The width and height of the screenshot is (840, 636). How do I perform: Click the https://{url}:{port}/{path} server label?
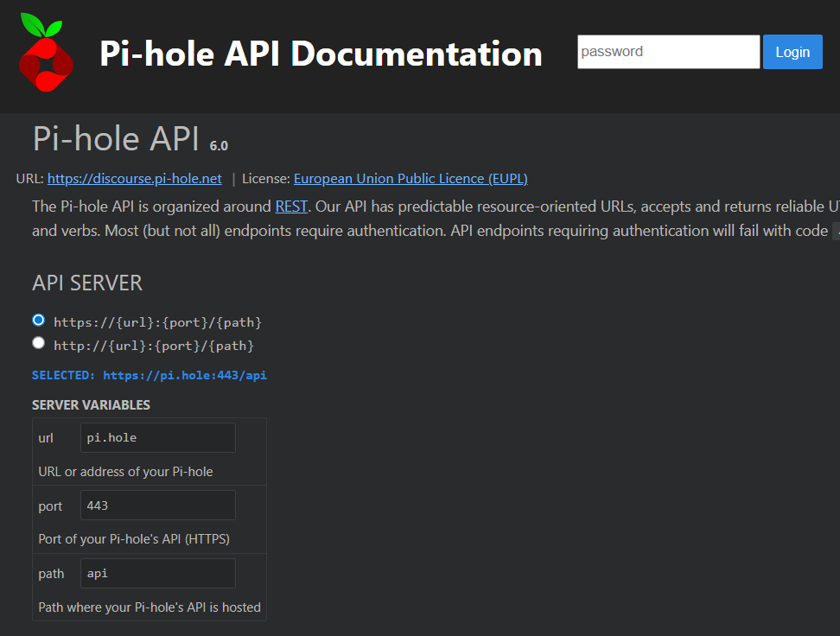157,322
